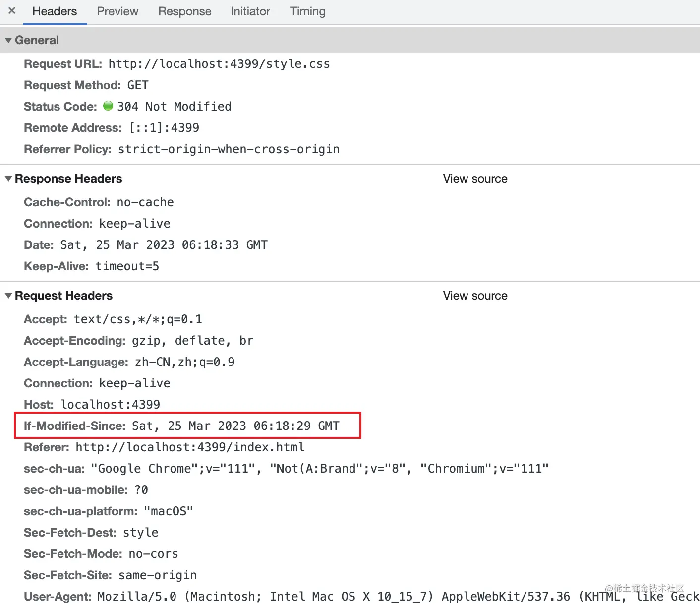Click the Sec-Fetch-Site value same-origin
The image size is (700, 609).
pos(158,575)
